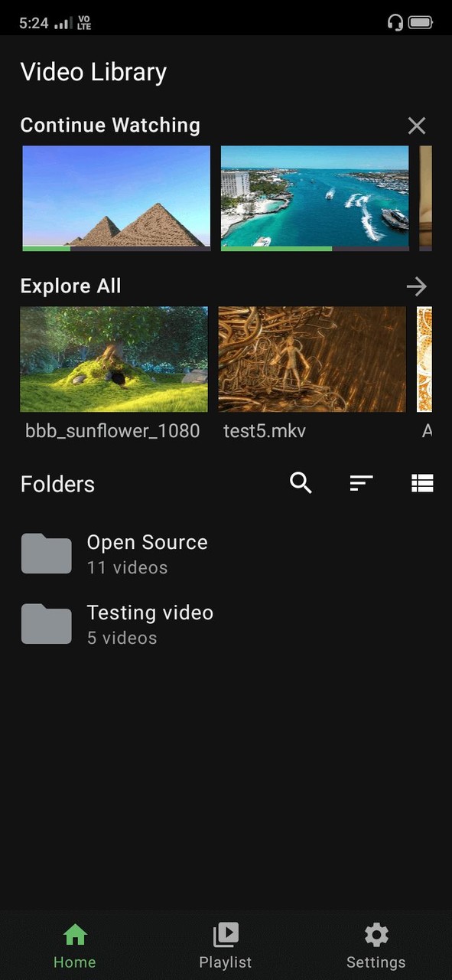Open Settings via the gear icon

(376, 935)
